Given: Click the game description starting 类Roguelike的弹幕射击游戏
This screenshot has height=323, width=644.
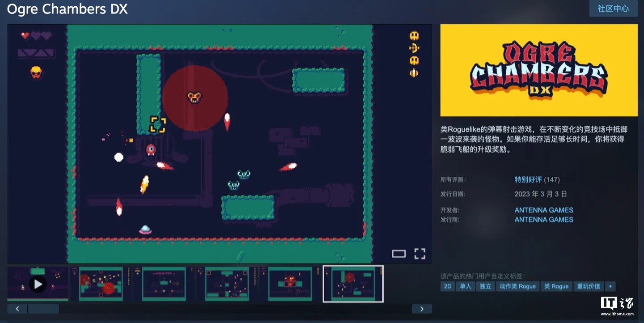Looking at the screenshot, I should (534, 140).
